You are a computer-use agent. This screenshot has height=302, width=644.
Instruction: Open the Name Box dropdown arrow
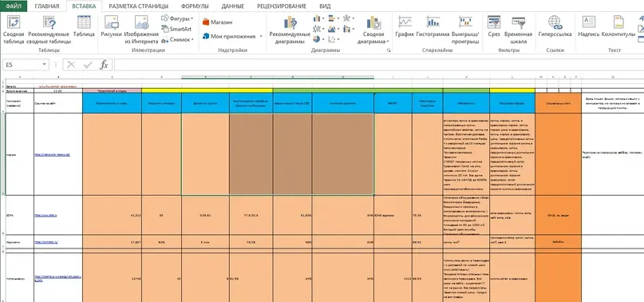point(45,65)
